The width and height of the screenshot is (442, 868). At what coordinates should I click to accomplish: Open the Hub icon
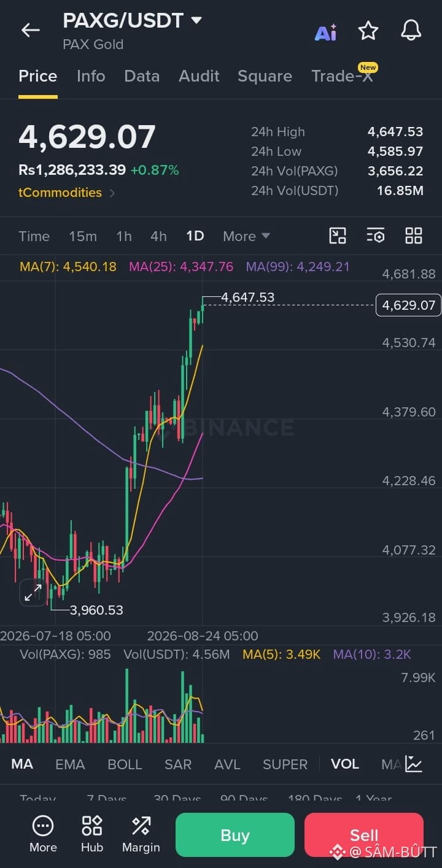click(x=92, y=834)
